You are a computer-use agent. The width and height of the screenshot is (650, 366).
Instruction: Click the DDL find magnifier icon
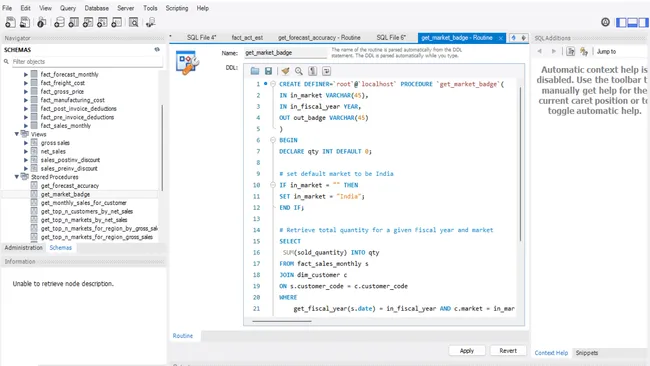click(299, 71)
